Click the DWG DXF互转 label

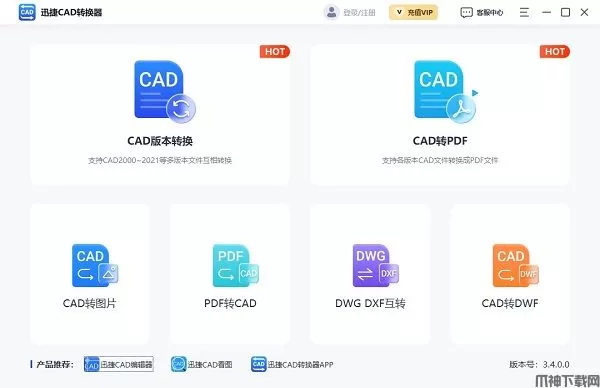tap(370, 303)
